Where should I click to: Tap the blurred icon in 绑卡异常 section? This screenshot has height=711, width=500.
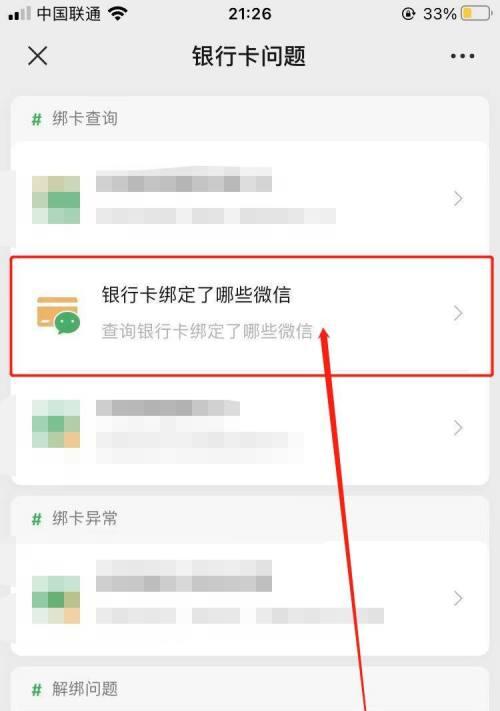(56, 599)
